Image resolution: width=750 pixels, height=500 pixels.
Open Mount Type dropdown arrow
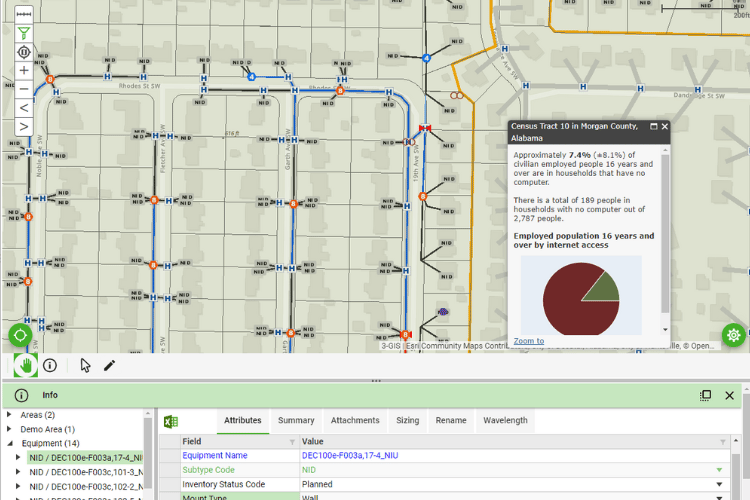(x=719, y=498)
